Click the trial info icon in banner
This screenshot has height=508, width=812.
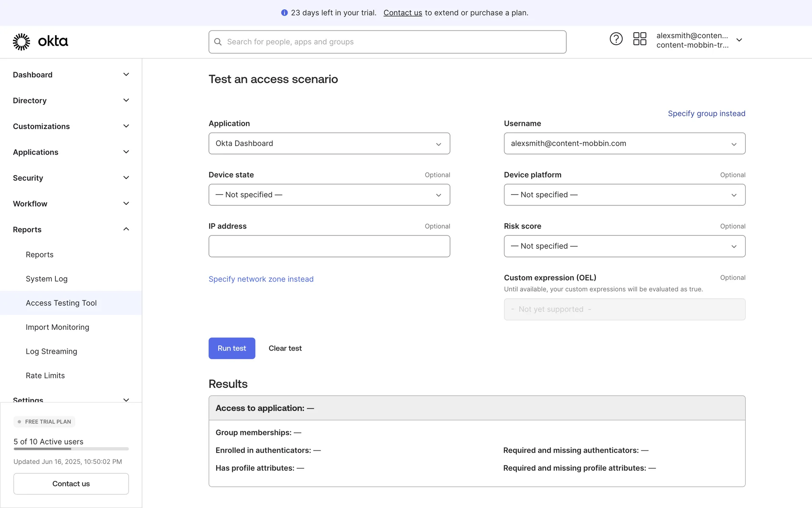point(284,13)
